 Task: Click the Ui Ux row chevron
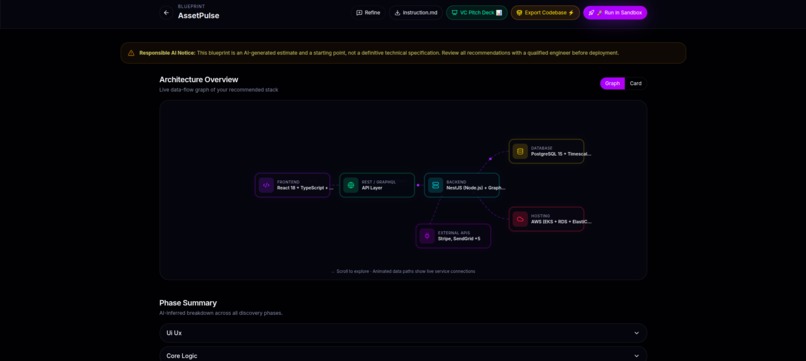coord(636,333)
